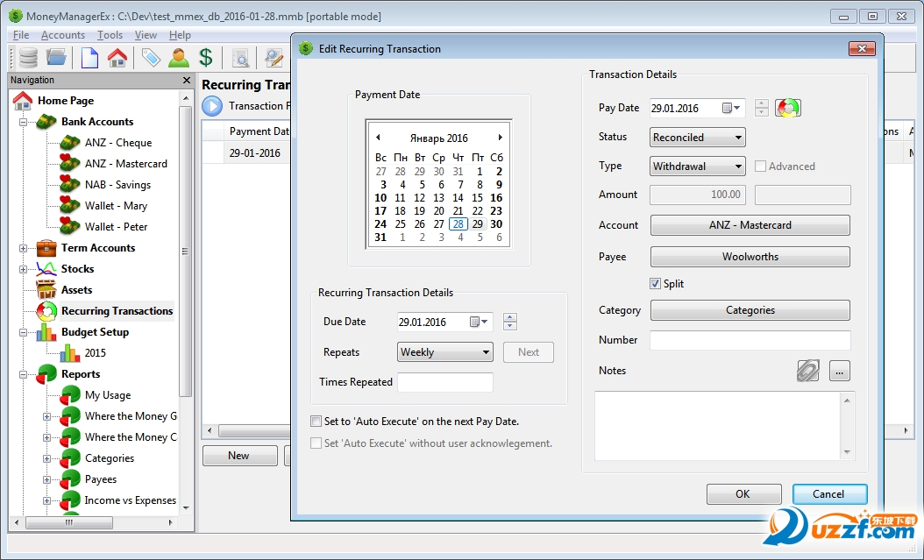Screen dimensions: 924x560
Task: Collapse the Budget Setup tree node
Action: point(23,332)
